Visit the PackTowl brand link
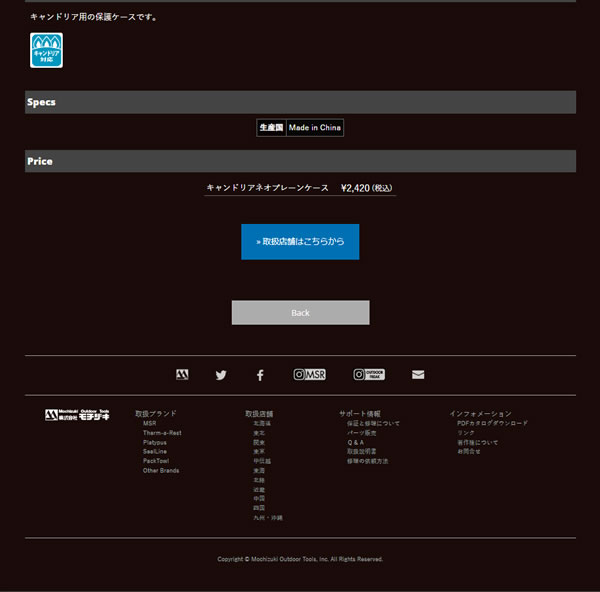 tap(156, 461)
